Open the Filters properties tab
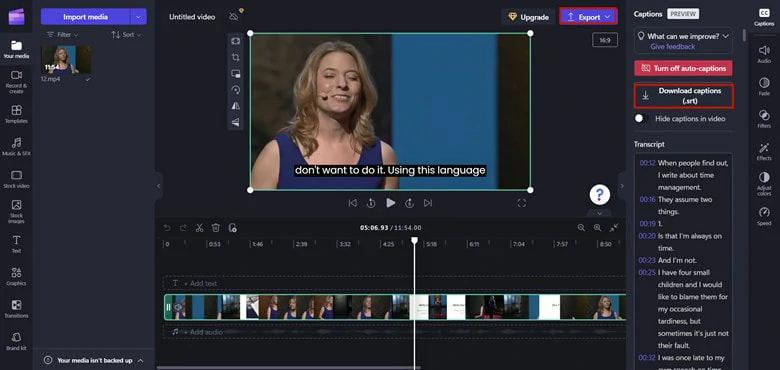The height and width of the screenshot is (370, 780). pyautogui.click(x=764, y=119)
